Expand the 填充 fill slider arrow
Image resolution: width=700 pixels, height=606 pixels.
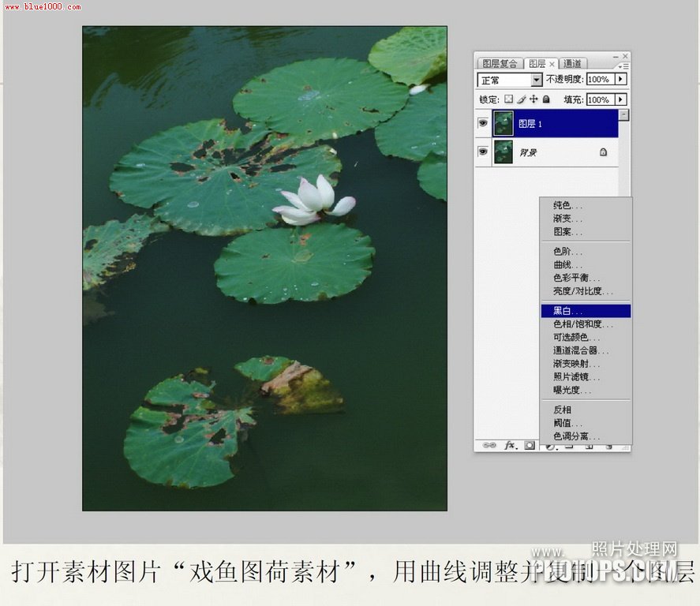click(x=620, y=99)
